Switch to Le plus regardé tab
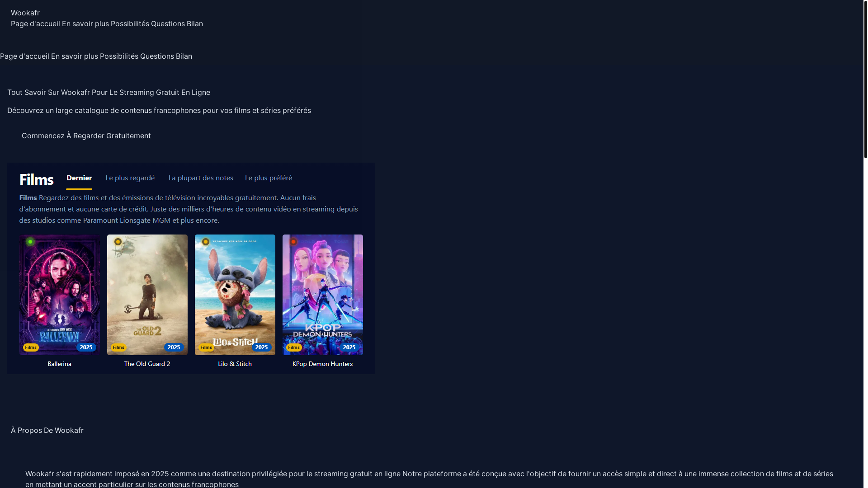The height and width of the screenshot is (488, 868). (130, 178)
